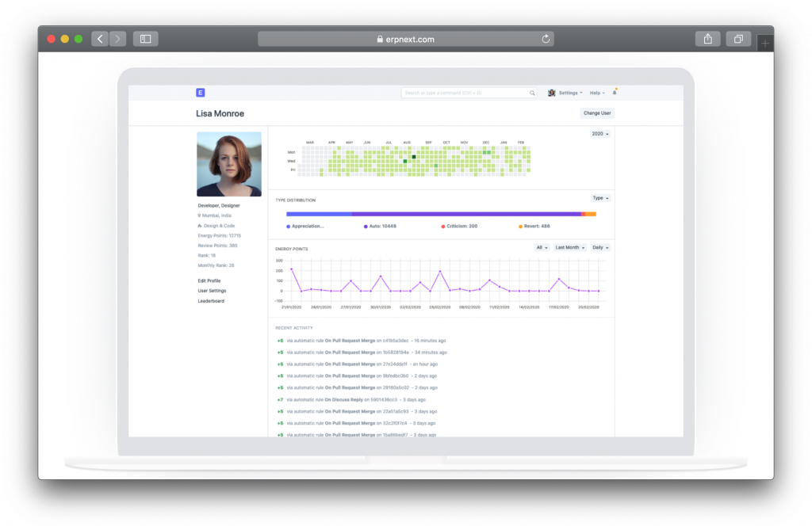Click the purple Auto segment of distribution bar

click(466, 214)
